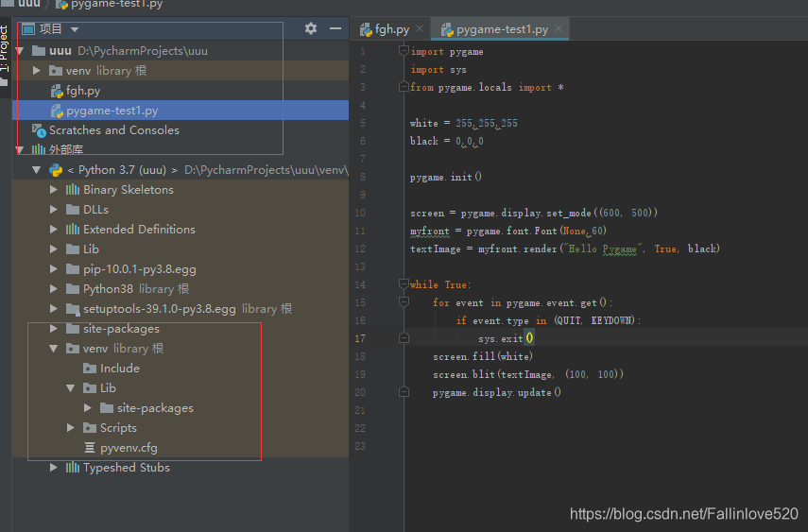Close the fgh.py tab
This screenshot has height=532, width=808.
coord(420,29)
